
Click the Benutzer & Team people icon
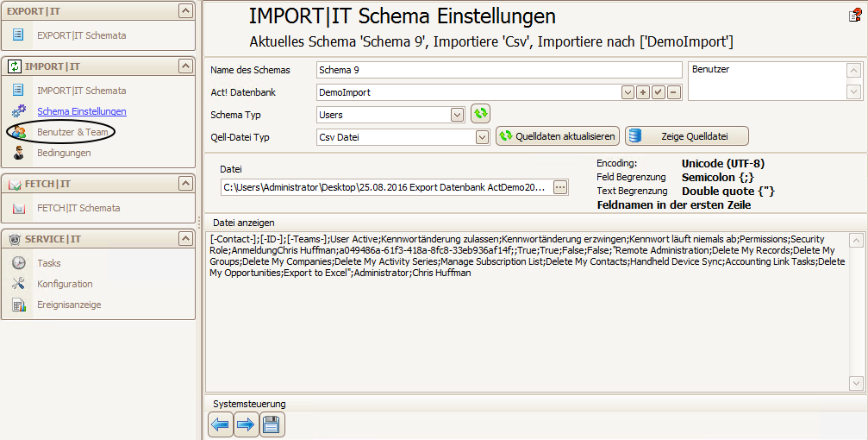(x=19, y=132)
